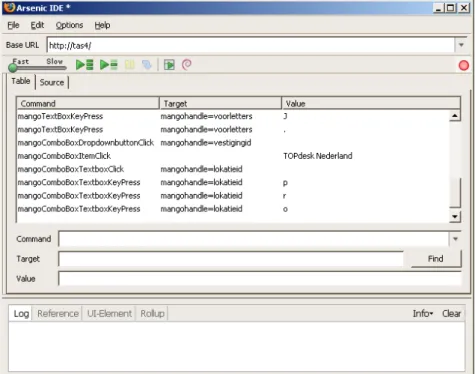The image size is (475, 374).
Task: Select the mangoComboBoxTextboxKeyPress row with value o
Action: [233, 209]
